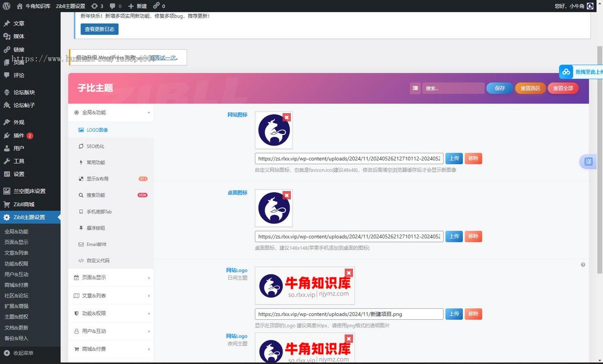The height and width of the screenshot is (364, 603).
Task: Open the WordPress logo menu
Action: point(7,6)
